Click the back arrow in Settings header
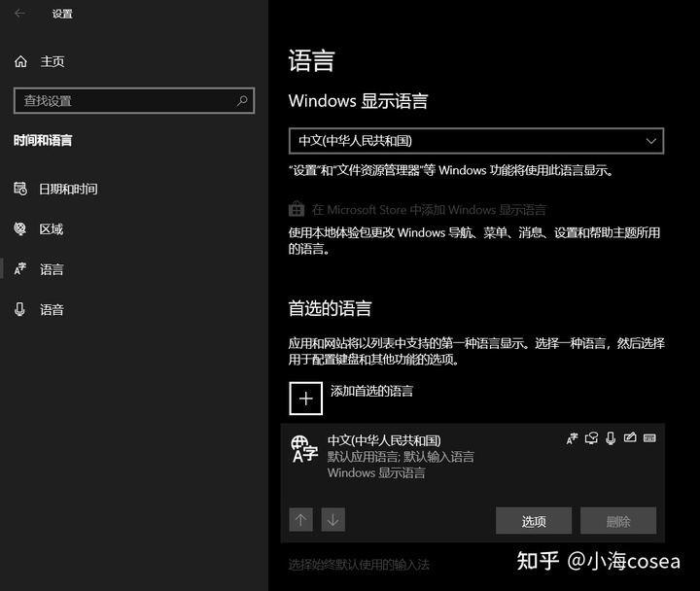 [x=19, y=14]
